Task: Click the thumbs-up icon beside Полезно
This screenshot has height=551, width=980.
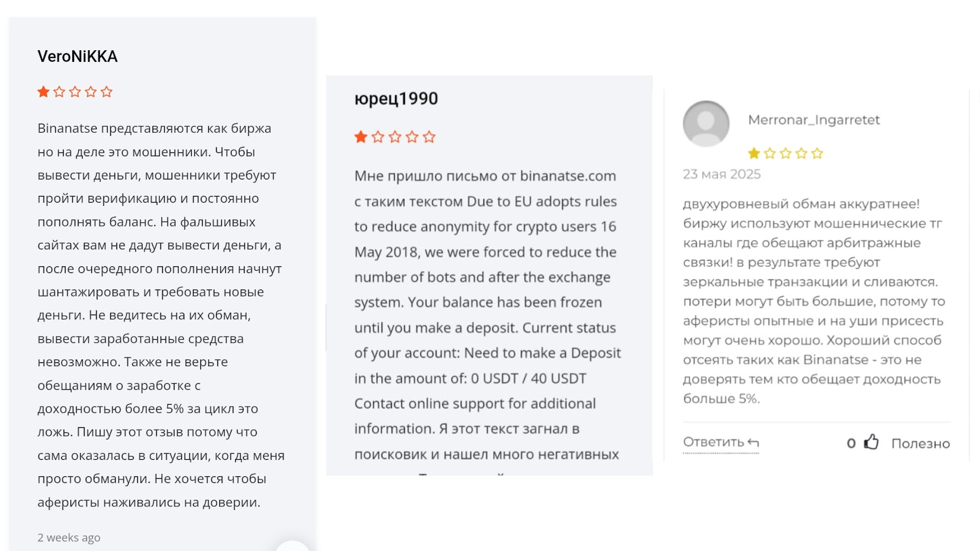Action: tap(871, 442)
